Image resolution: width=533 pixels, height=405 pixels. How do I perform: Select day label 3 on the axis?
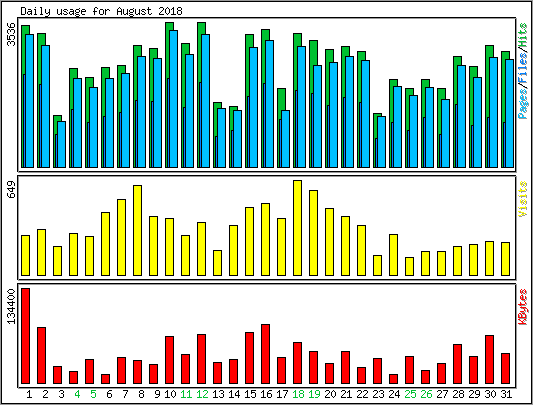tap(61, 394)
